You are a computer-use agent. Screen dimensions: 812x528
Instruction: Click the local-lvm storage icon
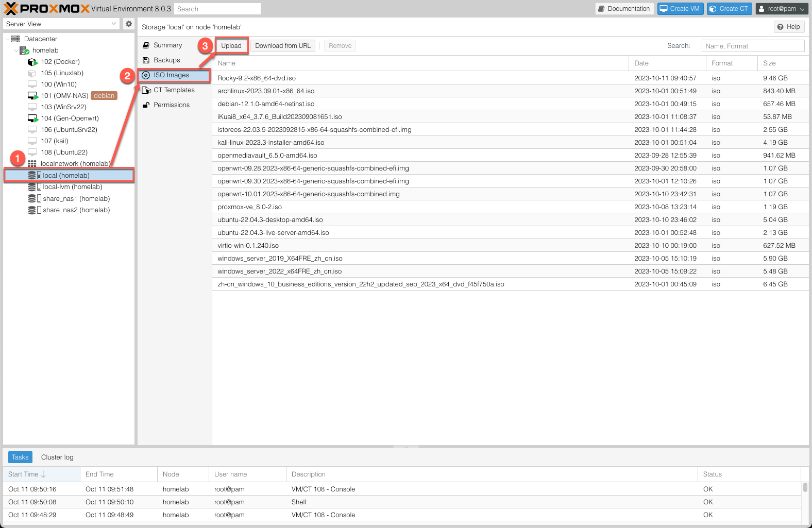tap(35, 187)
